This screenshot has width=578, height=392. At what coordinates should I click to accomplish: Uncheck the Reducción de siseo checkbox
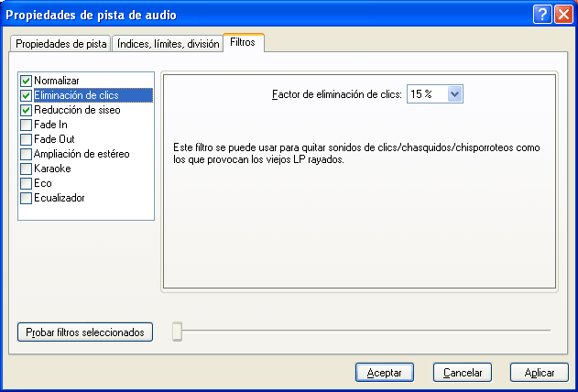(x=27, y=110)
